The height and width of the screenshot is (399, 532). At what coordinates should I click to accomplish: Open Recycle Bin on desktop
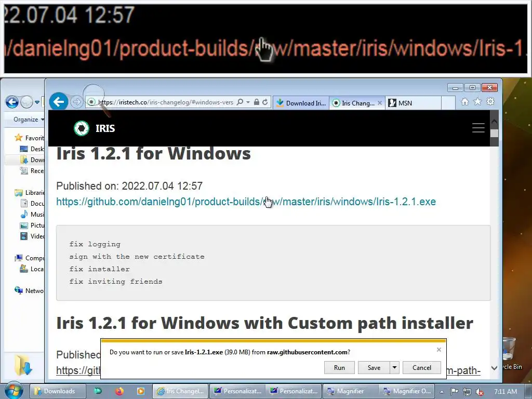click(x=511, y=353)
